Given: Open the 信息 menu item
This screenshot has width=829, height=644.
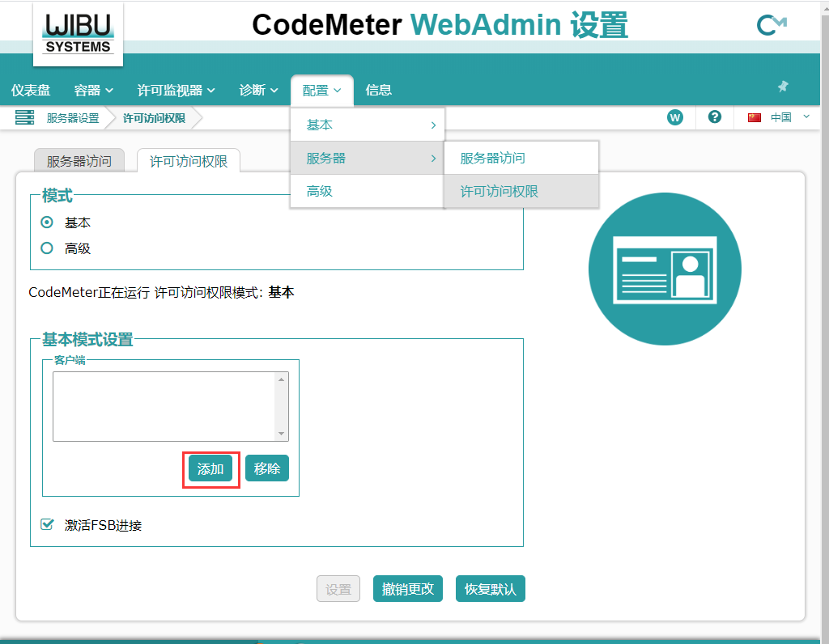Looking at the screenshot, I should pos(379,91).
